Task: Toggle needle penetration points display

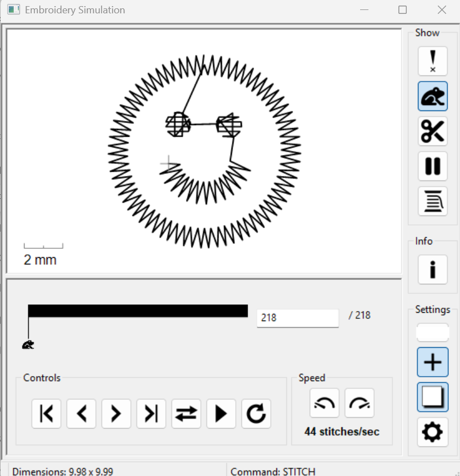Action: tap(432, 61)
